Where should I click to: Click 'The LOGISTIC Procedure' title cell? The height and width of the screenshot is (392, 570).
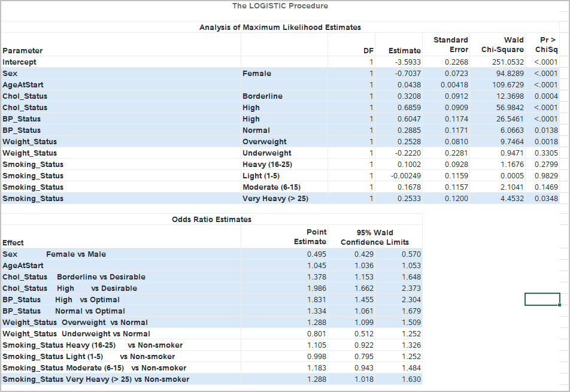tap(280, 6)
